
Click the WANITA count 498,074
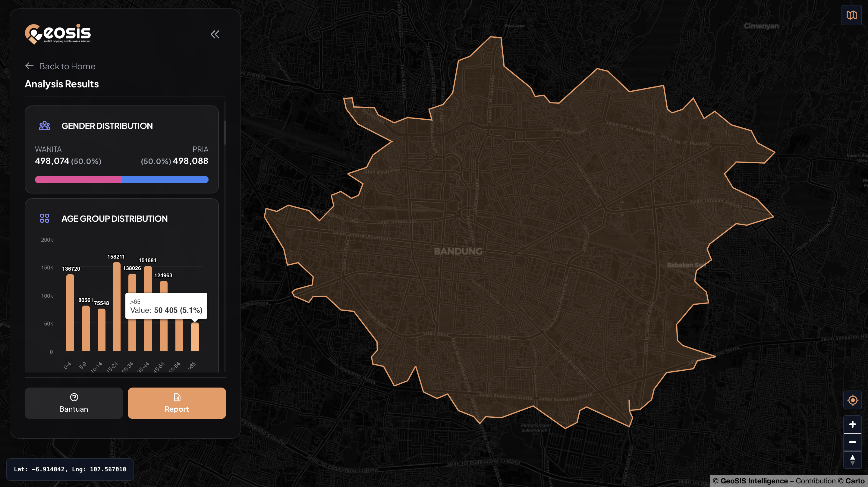pyautogui.click(x=52, y=161)
